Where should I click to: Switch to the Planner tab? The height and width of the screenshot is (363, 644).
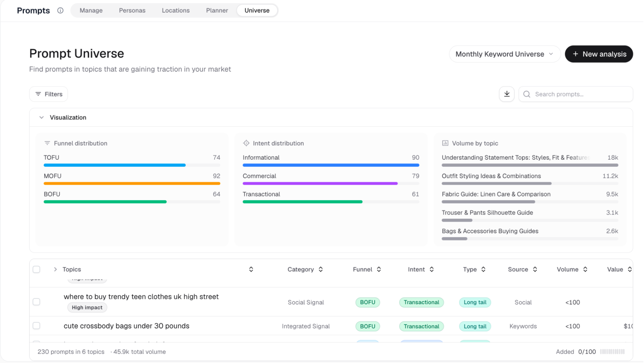pyautogui.click(x=217, y=10)
